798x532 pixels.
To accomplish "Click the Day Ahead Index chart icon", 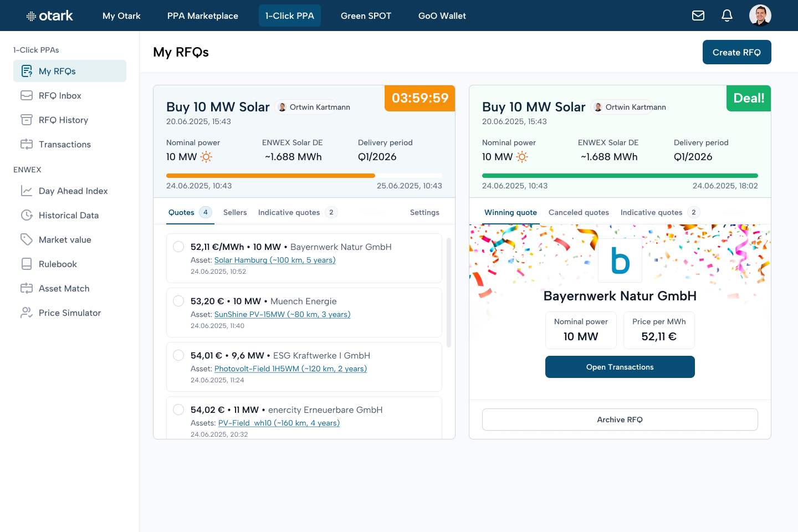I will [x=27, y=191].
